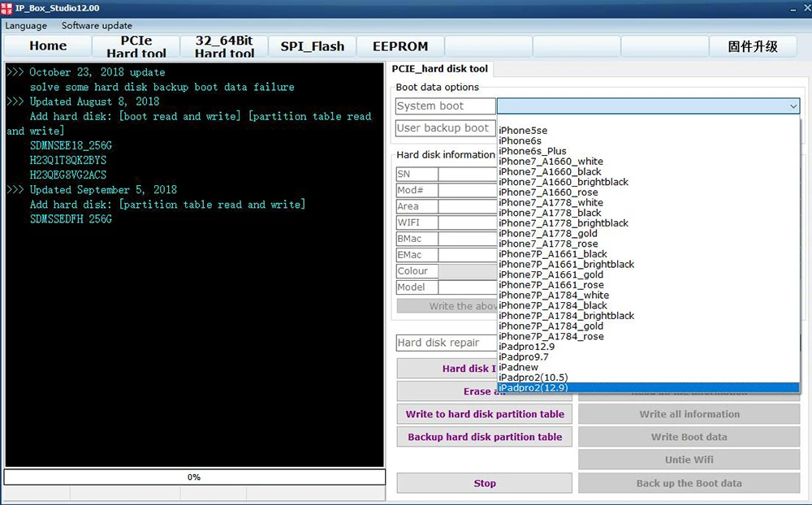This screenshot has width=812, height=505.
Task: Switch to the 32_64Bit Hard tool tab
Action: [224, 46]
